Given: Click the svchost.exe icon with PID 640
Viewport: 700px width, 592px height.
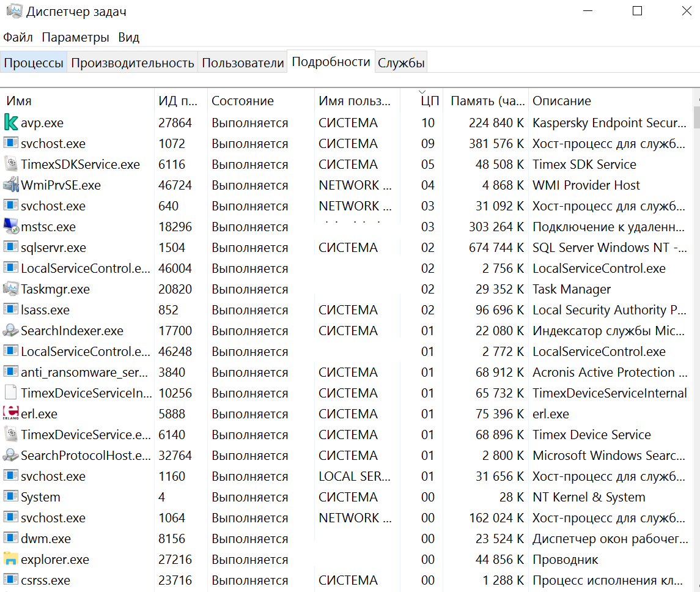Looking at the screenshot, I should (x=11, y=205).
